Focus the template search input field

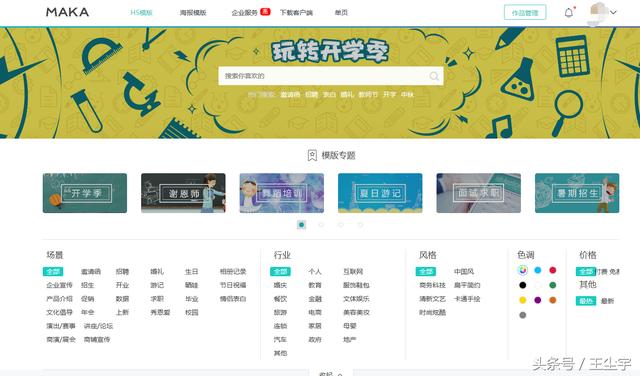[x=331, y=76]
